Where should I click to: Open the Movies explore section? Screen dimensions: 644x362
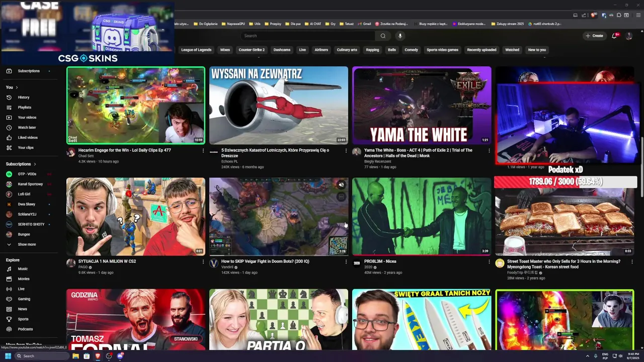tap(24, 279)
